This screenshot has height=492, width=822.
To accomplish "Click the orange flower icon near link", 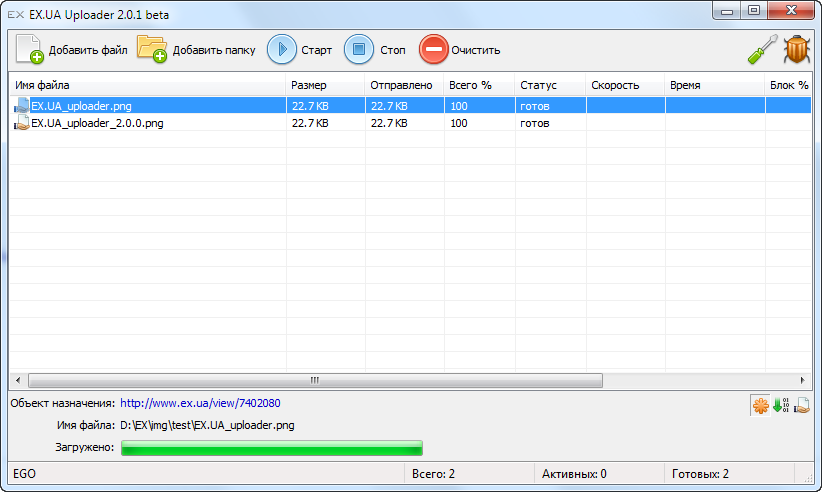I will 760,405.
